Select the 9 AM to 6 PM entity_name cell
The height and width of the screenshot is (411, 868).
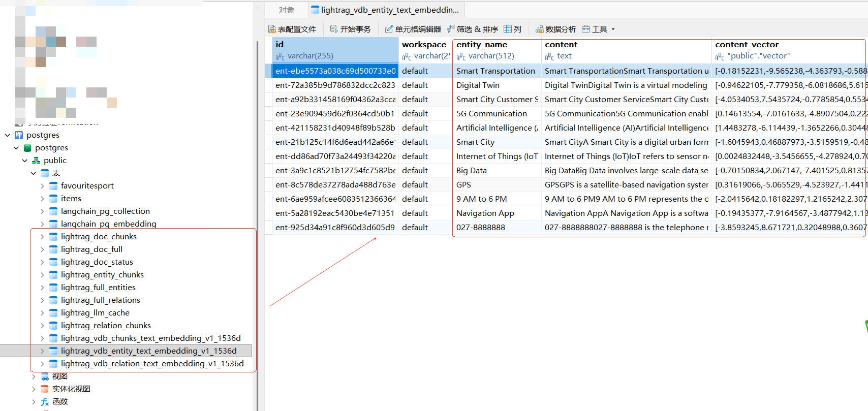(497, 199)
